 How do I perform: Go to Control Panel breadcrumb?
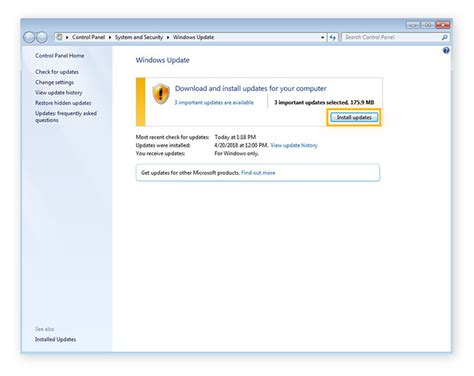pyautogui.click(x=88, y=37)
